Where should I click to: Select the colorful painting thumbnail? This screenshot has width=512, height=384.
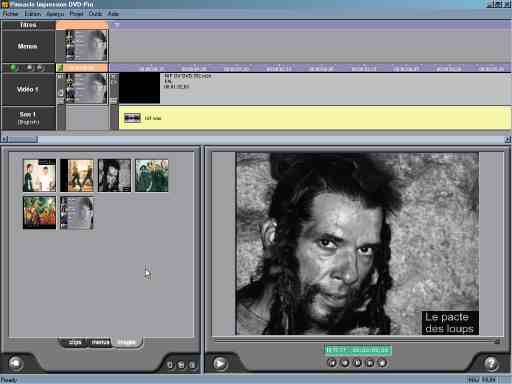tap(39, 213)
